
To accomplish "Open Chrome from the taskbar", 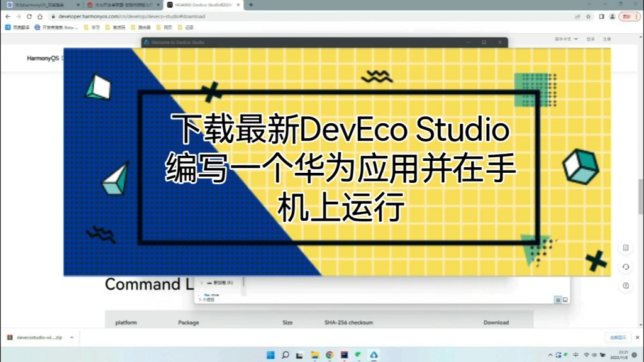I will tap(330, 355).
